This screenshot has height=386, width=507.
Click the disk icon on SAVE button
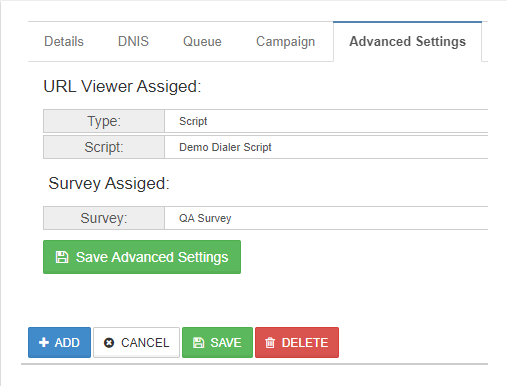[x=198, y=343]
